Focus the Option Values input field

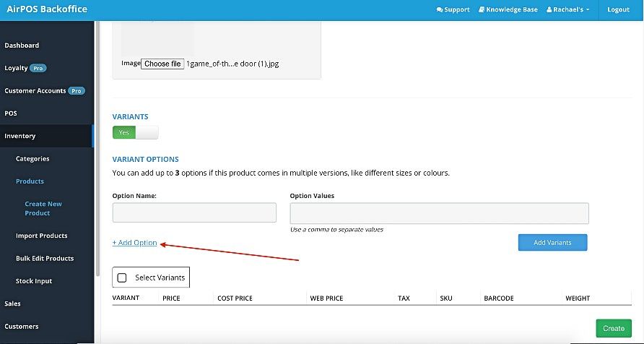(x=440, y=213)
